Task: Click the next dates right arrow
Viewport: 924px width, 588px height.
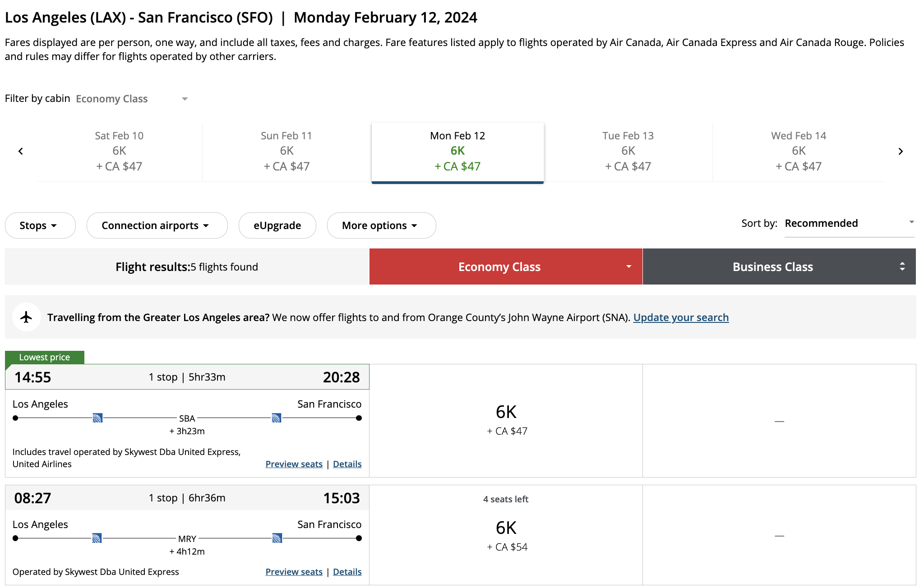Action: [x=901, y=152]
